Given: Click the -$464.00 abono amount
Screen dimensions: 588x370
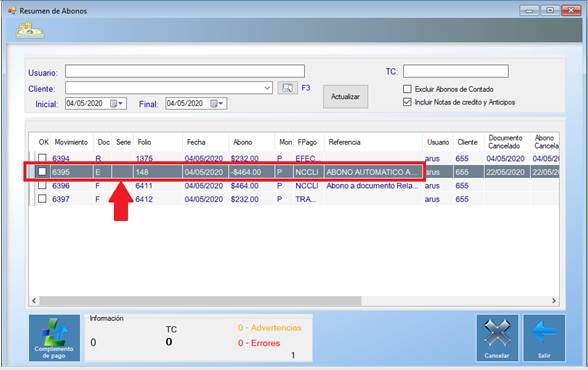Looking at the screenshot, I should 246,172.
